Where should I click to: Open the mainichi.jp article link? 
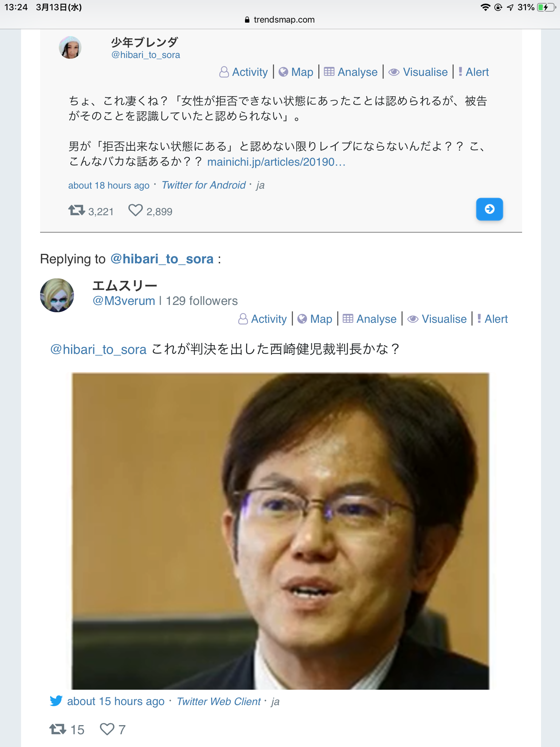pos(276,162)
